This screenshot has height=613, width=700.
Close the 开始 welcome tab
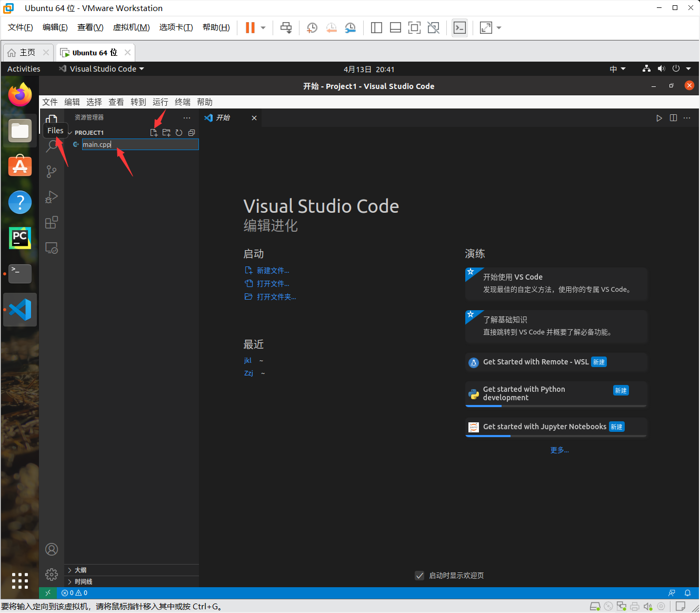[254, 118]
